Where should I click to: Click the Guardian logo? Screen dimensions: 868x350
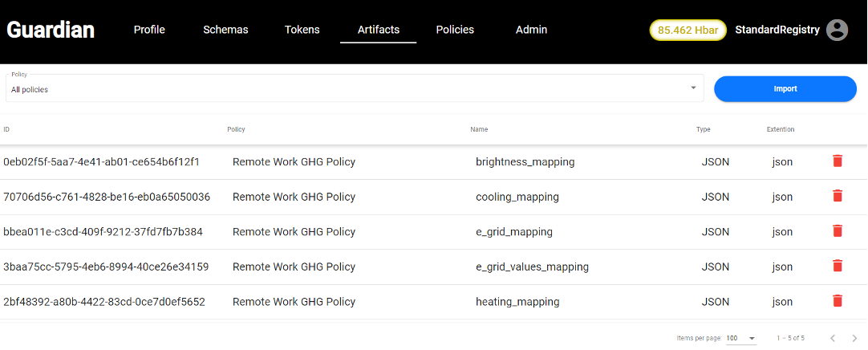point(51,30)
